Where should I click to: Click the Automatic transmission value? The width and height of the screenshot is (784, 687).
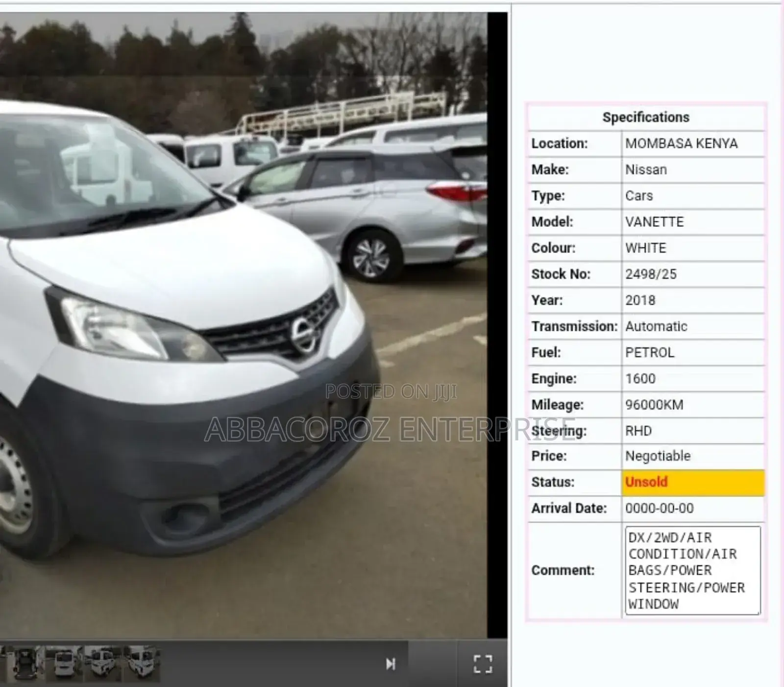tap(656, 326)
